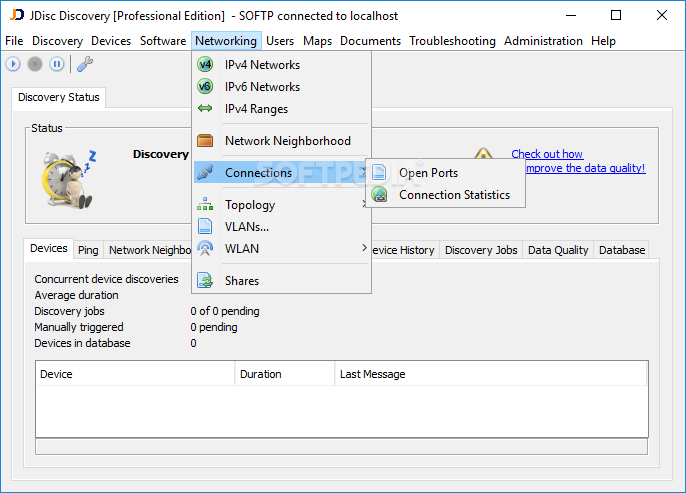Switch to the Discovery Status tab

pyautogui.click(x=59, y=97)
